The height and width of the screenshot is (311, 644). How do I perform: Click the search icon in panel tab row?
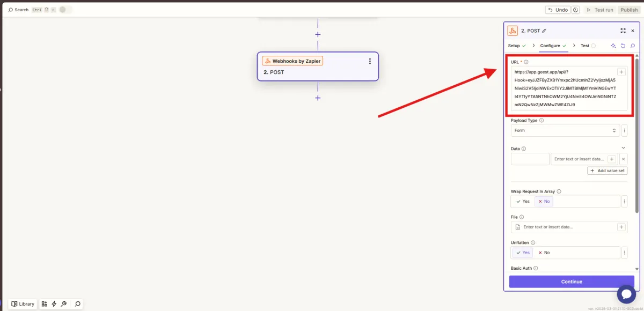point(633,46)
